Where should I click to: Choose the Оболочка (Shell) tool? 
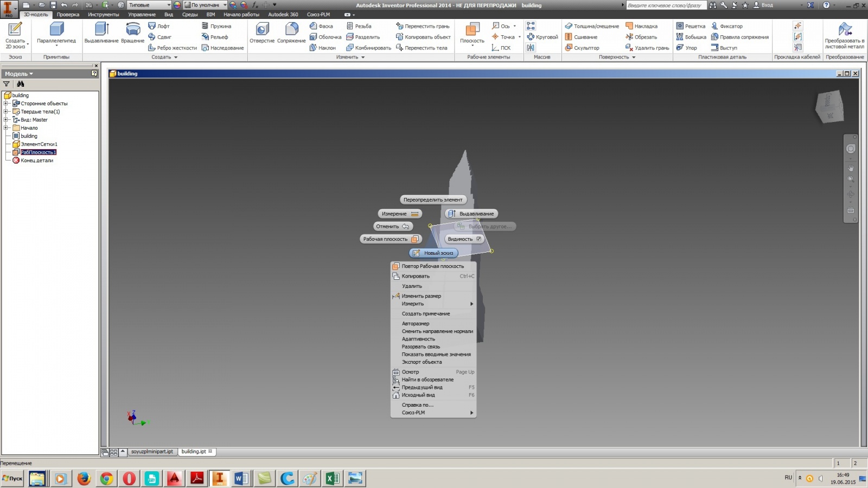(x=325, y=37)
